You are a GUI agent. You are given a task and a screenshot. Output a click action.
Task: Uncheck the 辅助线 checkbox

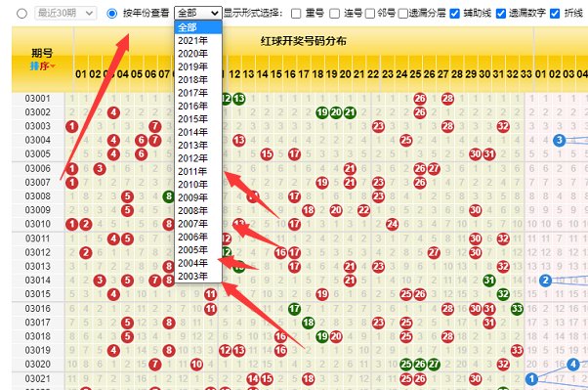click(454, 14)
